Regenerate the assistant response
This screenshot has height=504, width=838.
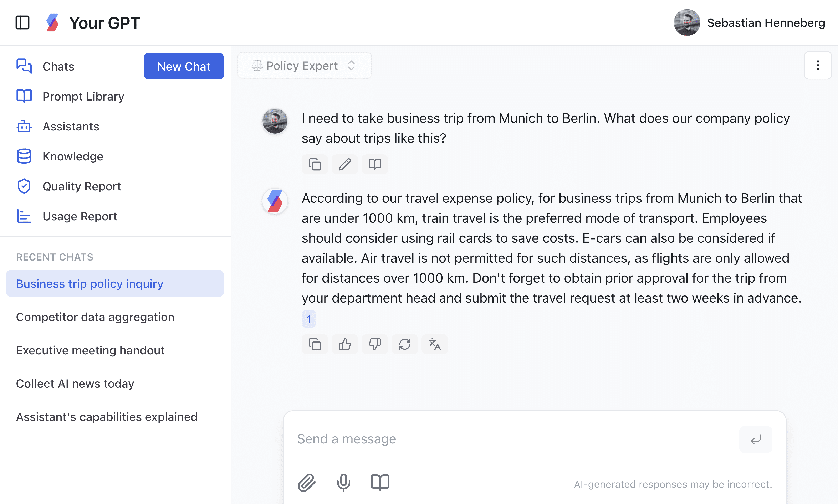405,344
